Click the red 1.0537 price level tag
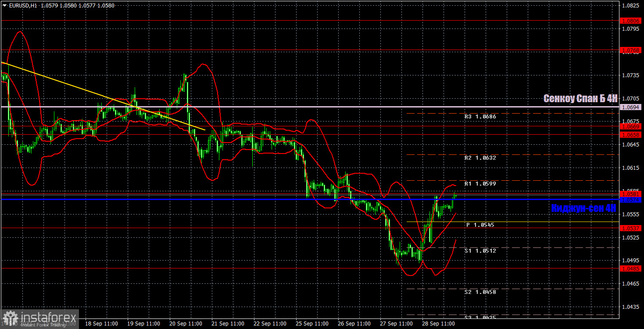 point(631,228)
